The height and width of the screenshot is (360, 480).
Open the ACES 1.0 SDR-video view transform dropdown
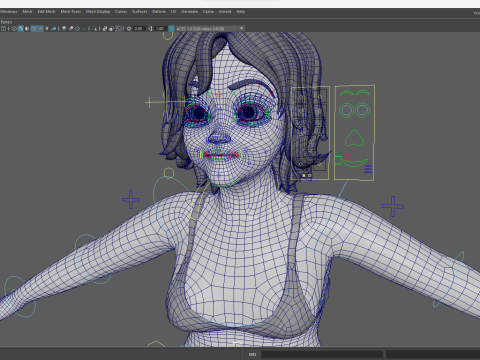(210, 29)
